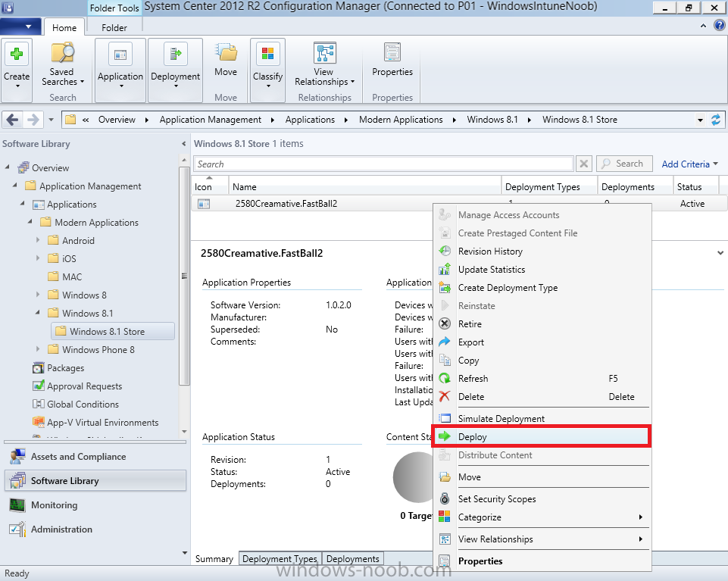Focus the Search input field

(x=383, y=164)
